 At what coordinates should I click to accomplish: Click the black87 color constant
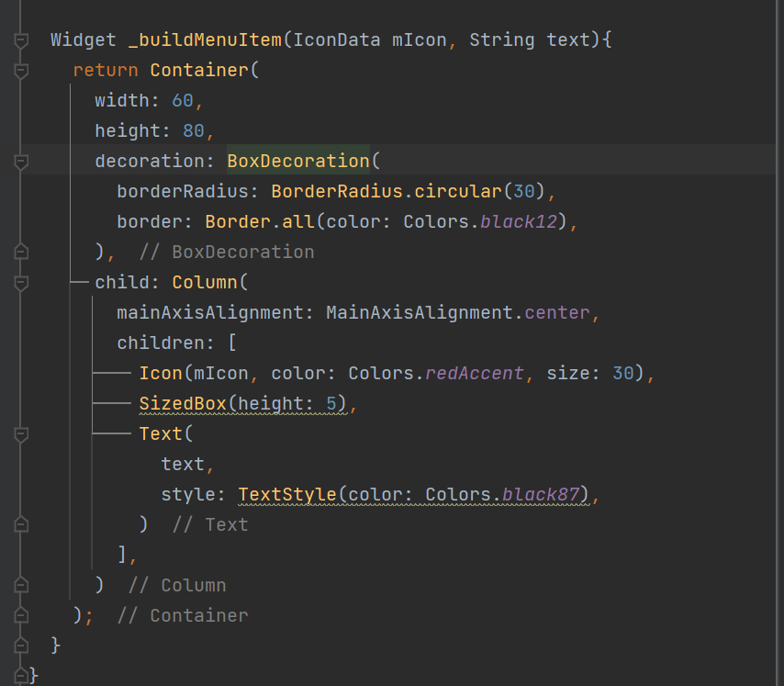(x=541, y=494)
